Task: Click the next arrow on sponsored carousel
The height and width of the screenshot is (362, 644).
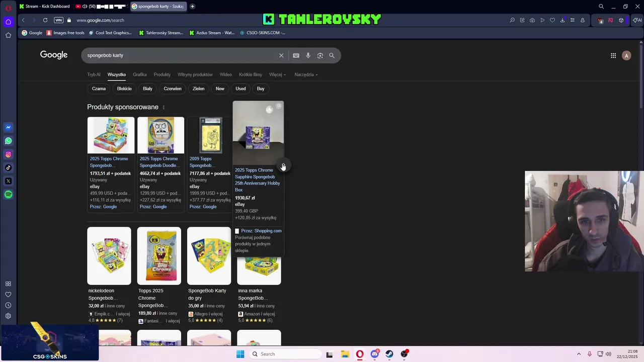Action: tap(283, 166)
